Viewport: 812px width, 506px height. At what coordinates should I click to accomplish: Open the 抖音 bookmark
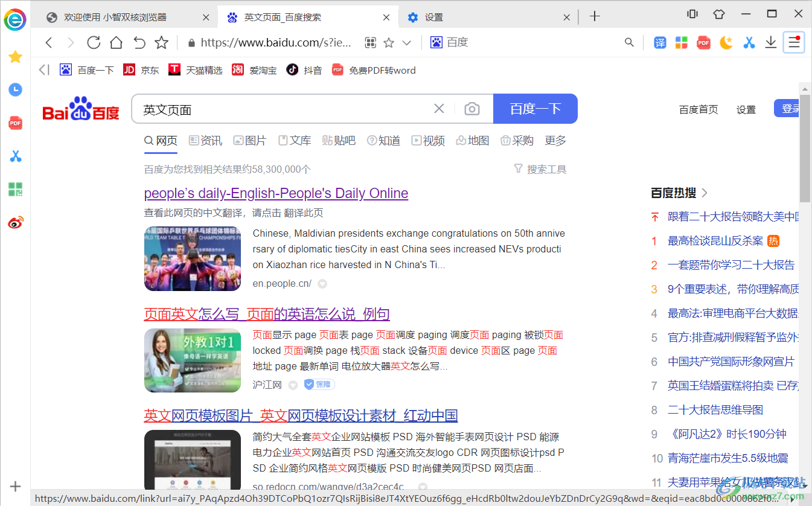point(304,70)
